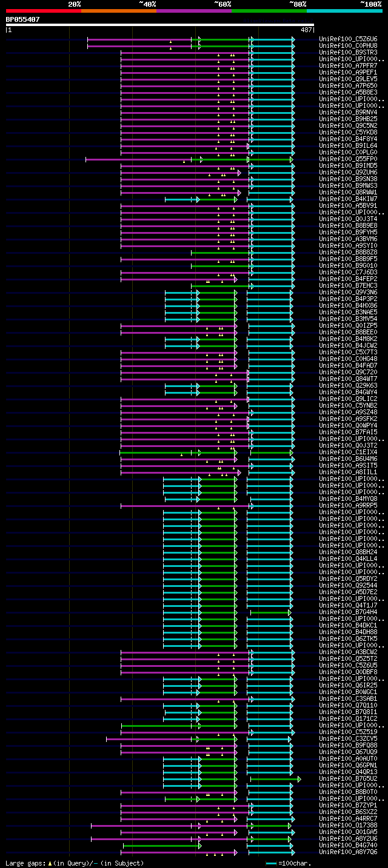Select the UniRef100_B9RNV4 label

click(x=348, y=113)
